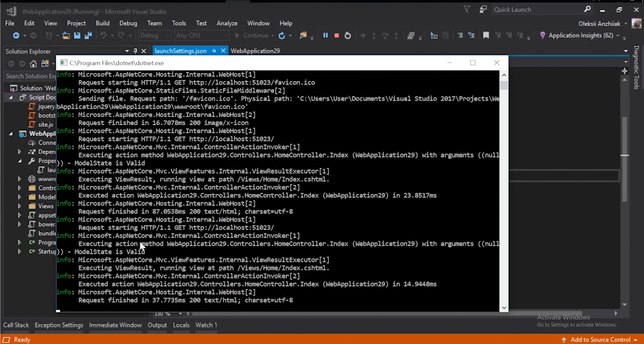Expand the Dependencies tree node
Viewport: 644px width, 344px height.
19,152
